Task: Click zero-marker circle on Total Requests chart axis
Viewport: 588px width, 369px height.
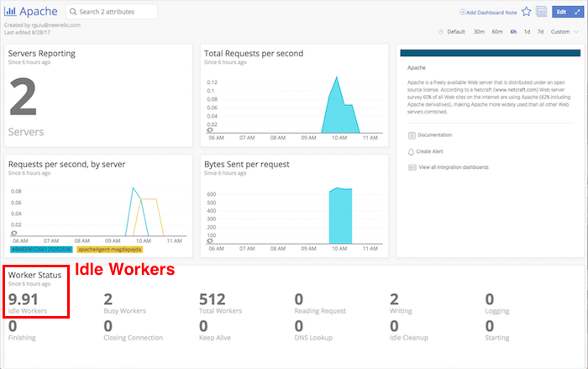Action: 210,130
